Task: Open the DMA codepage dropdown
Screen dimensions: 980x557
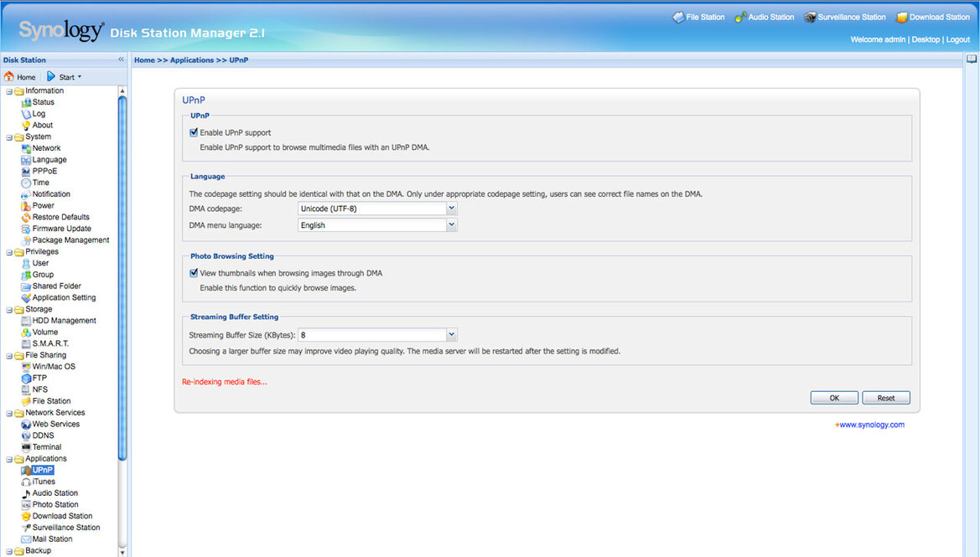Action: (x=451, y=209)
